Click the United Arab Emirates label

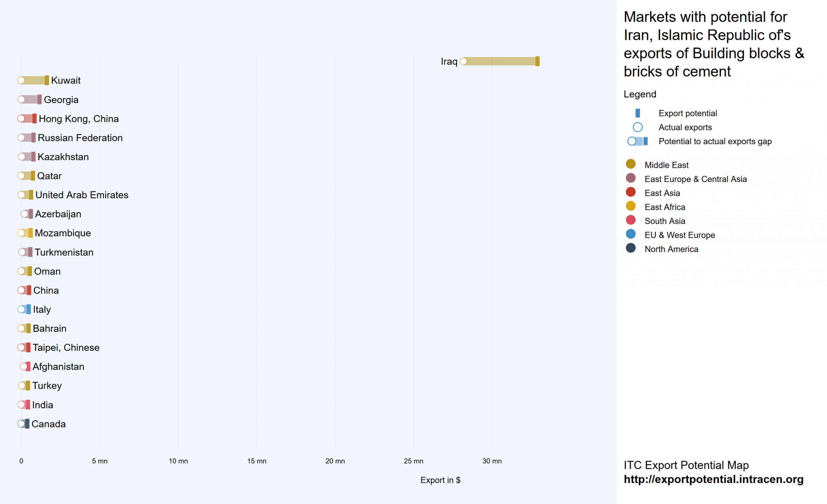[82, 195]
